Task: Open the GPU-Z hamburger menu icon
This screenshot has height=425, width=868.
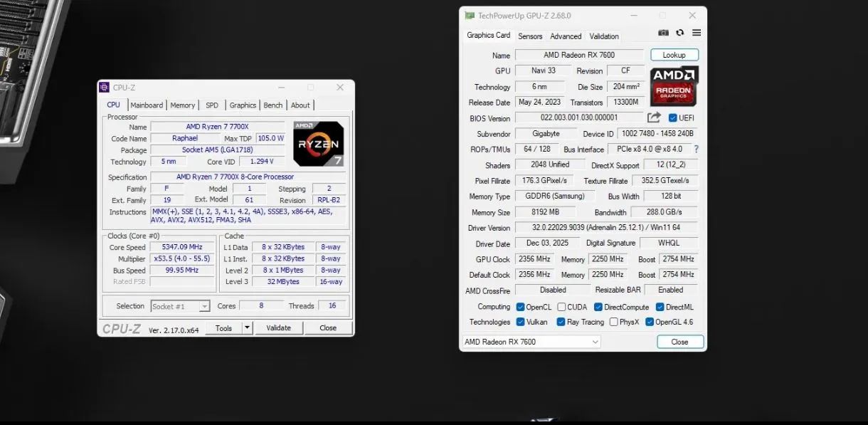Action: tap(696, 32)
